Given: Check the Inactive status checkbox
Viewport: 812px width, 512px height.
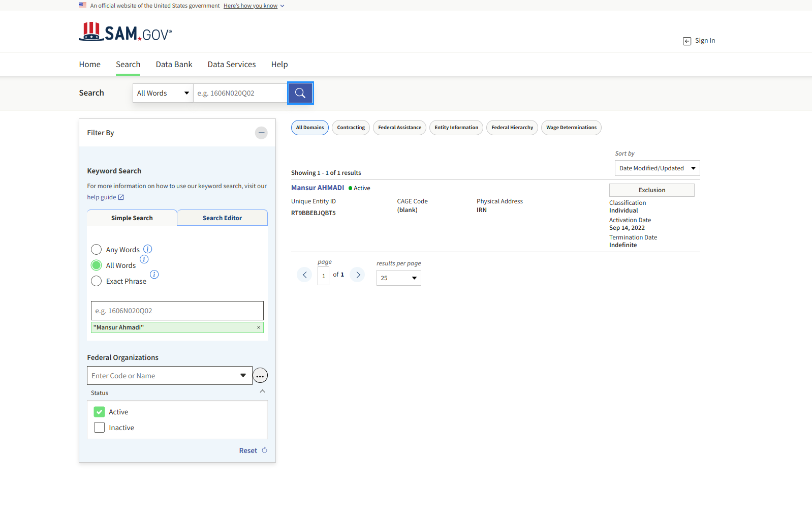Looking at the screenshot, I should point(100,428).
